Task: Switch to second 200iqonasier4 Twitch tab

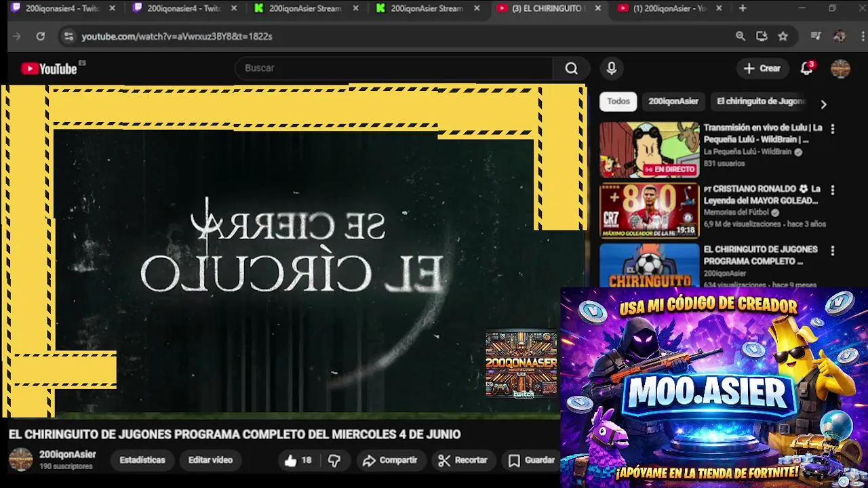Action: (x=184, y=8)
